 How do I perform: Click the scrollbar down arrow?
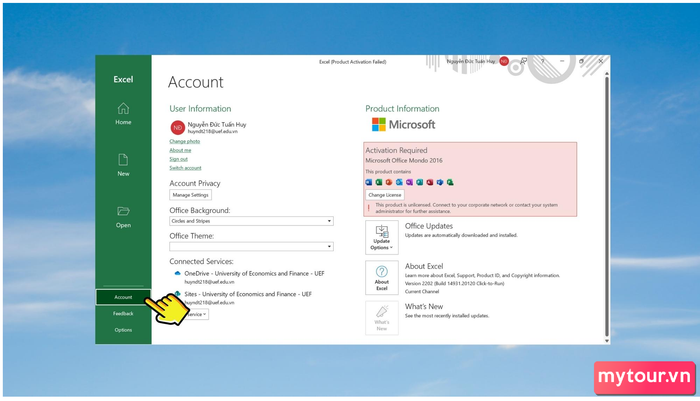[607, 340]
